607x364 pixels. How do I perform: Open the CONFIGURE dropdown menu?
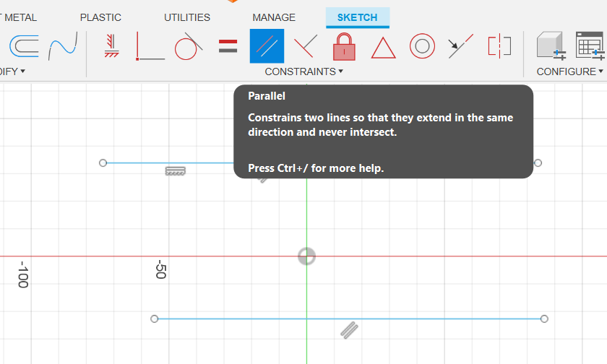(x=570, y=71)
